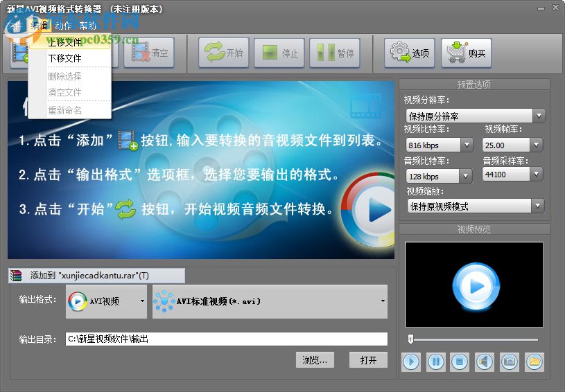This screenshot has height=392, width=565.
Task: Open the 动作 (Action) menu
Action: point(63,25)
